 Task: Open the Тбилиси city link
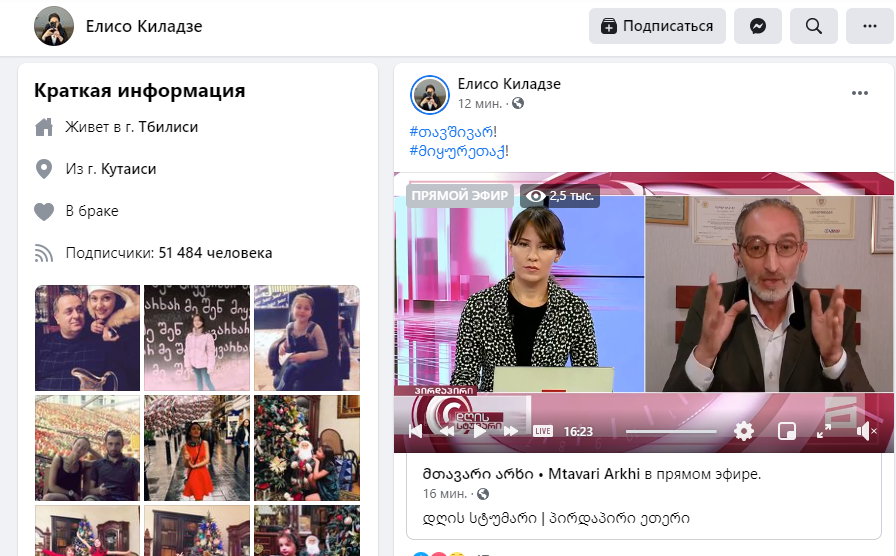(x=168, y=127)
